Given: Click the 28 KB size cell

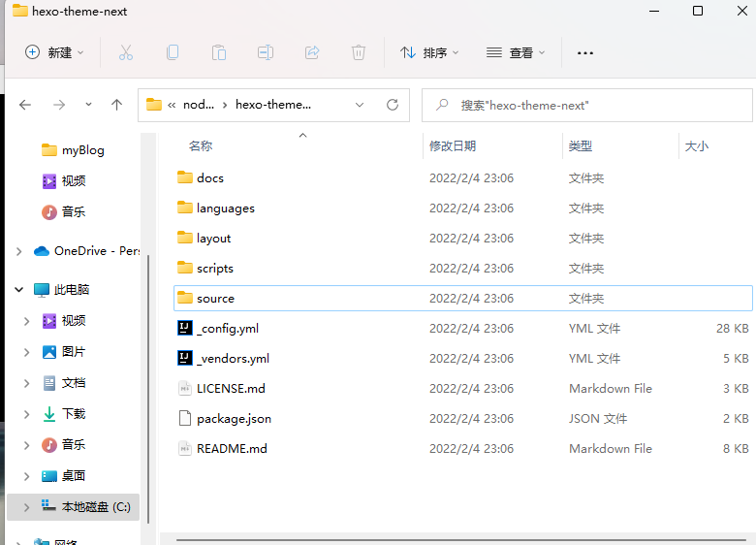Looking at the screenshot, I should pos(733,328).
